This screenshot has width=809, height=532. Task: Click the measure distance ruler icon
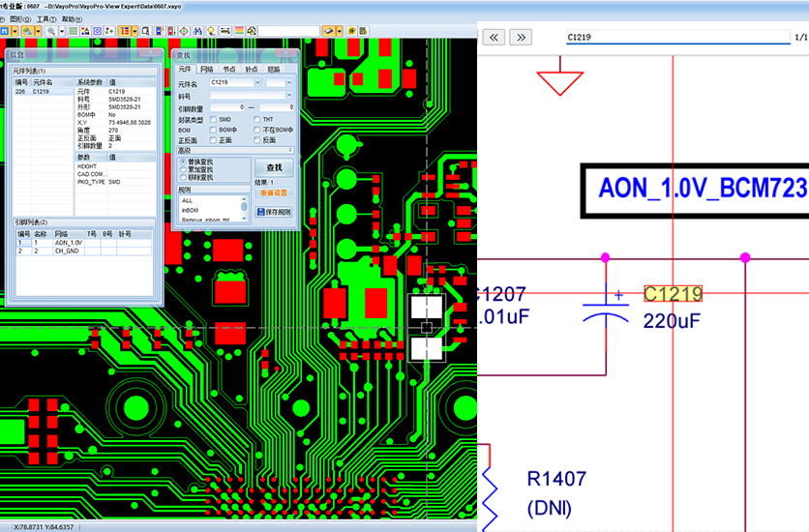point(225,31)
